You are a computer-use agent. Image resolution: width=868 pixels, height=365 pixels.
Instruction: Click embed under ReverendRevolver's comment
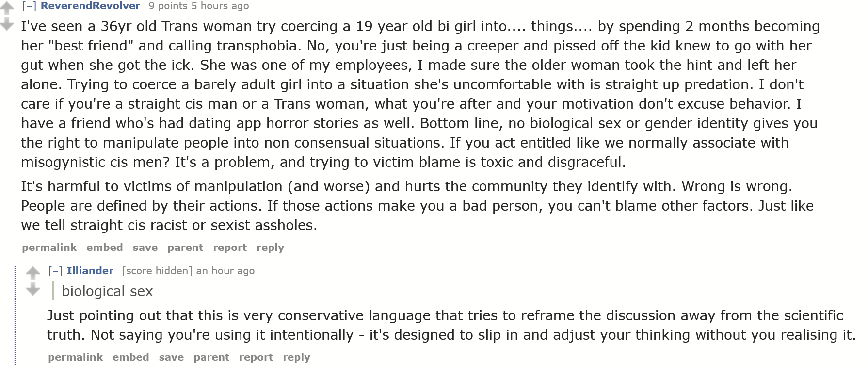pyautogui.click(x=104, y=248)
